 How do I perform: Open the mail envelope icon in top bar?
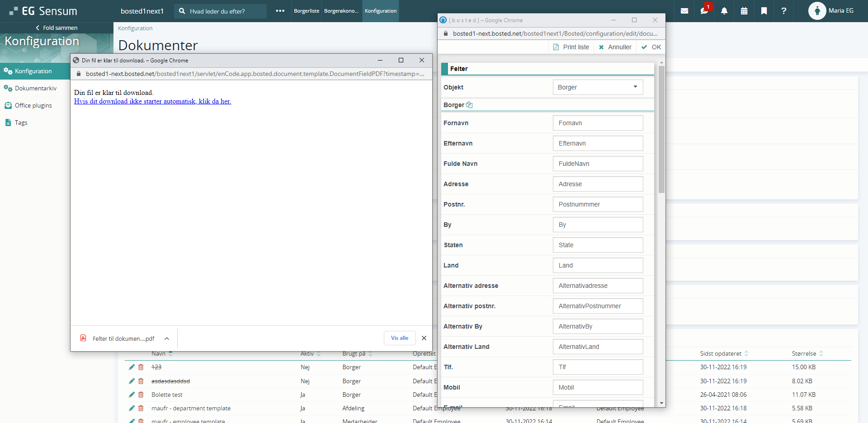pyautogui.click(x=684, y=11)
